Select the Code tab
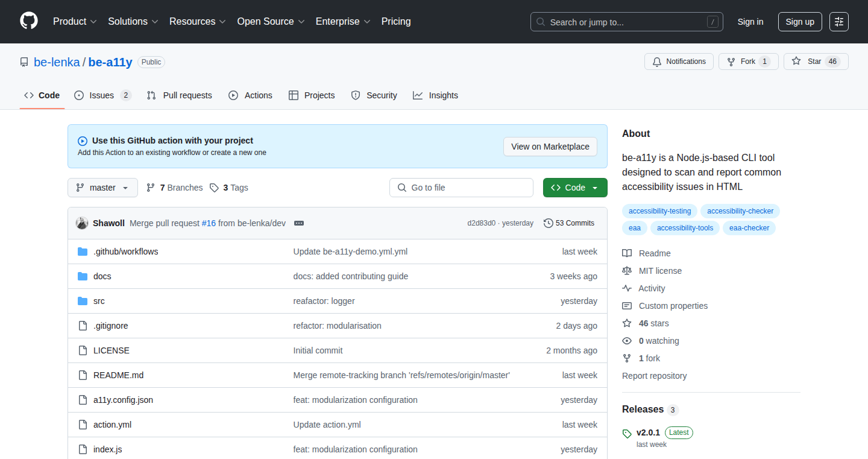Image resolution: width=868 pixels, height=459 pixels. pos(42,95)
